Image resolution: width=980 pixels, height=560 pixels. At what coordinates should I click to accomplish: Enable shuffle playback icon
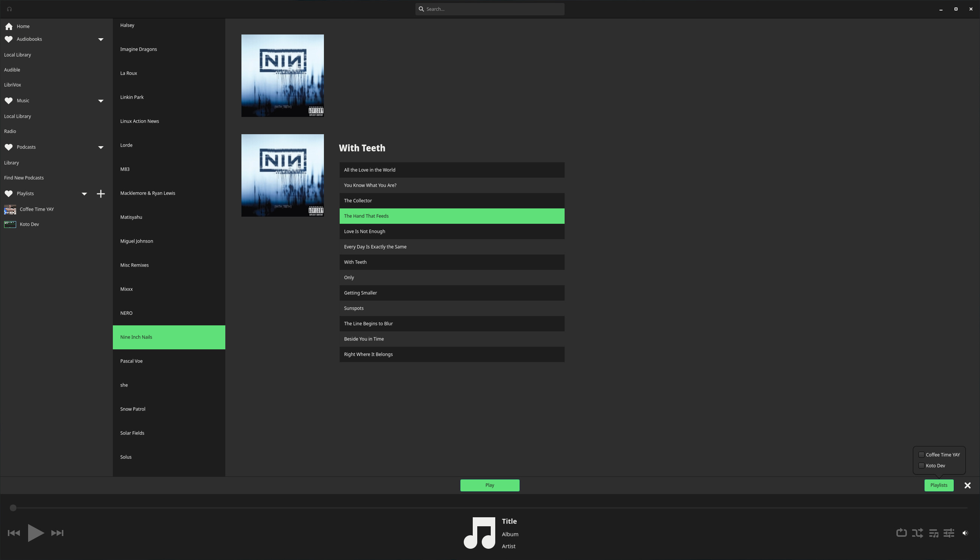917,533
